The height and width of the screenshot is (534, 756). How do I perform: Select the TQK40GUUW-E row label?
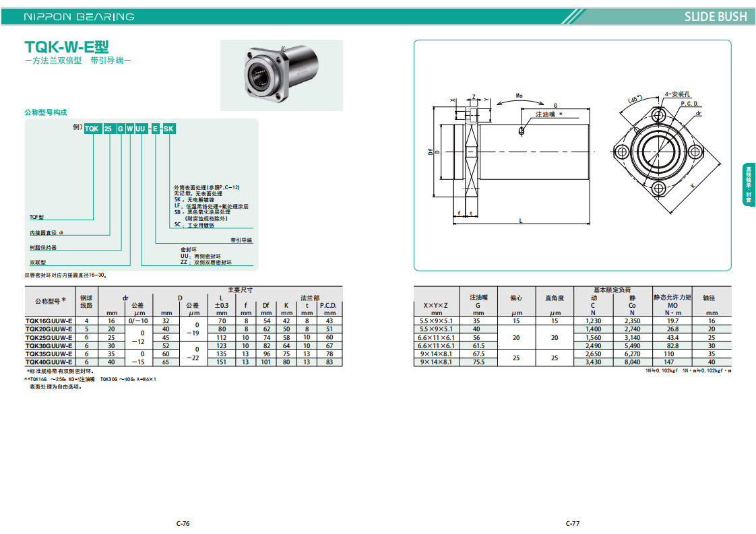(x=49, y=362)
